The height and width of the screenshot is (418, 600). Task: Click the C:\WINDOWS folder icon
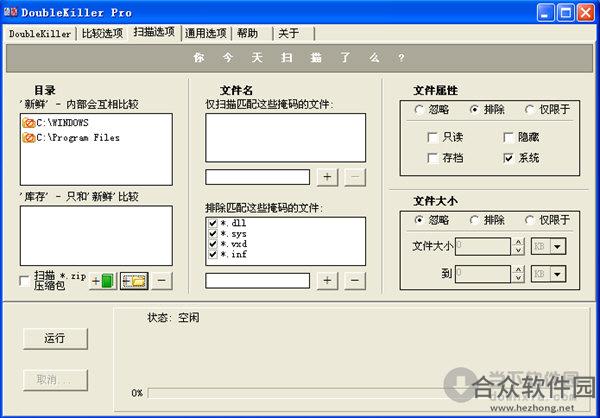(29, 123)
